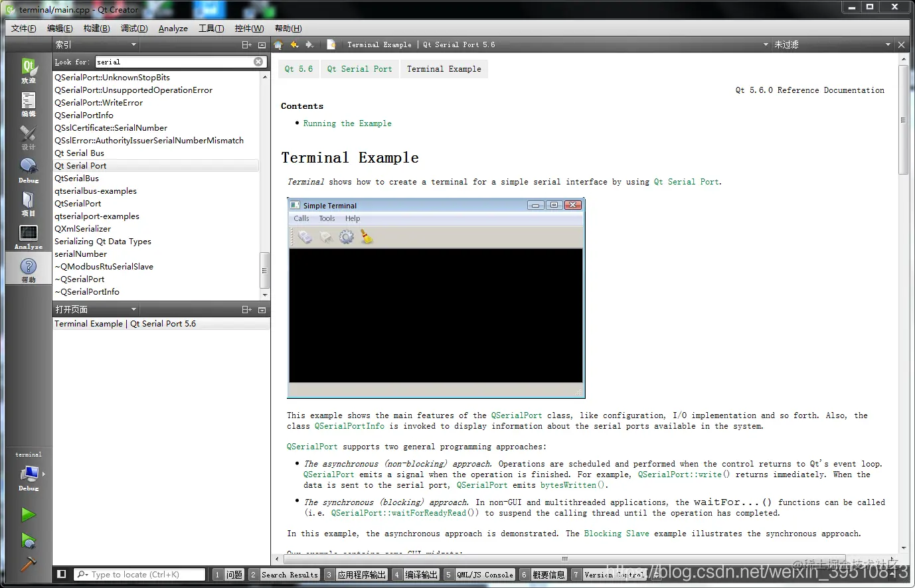915x588 pixels.
Task: Select Qt Serial Bus index entry
Action: tap(156, 153)
